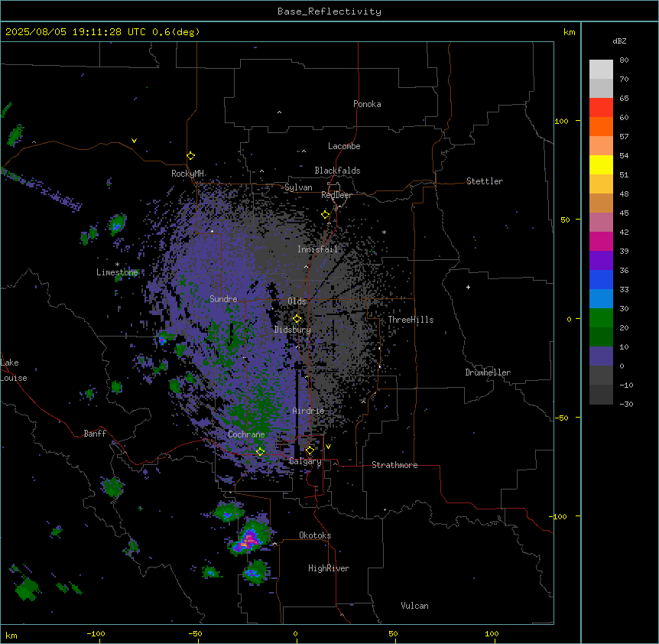
Task: Click the Cochrane label
Action: tap(246, 434)
